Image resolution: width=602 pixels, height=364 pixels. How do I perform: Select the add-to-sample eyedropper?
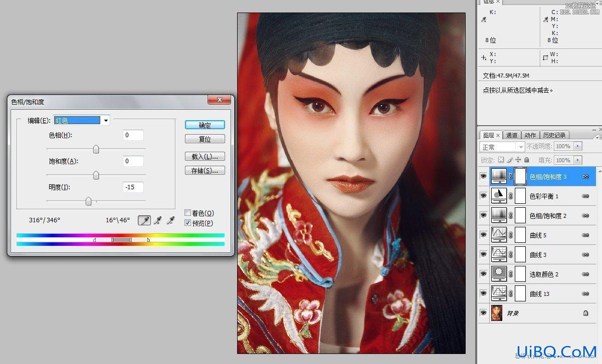(x=158, y=220)
